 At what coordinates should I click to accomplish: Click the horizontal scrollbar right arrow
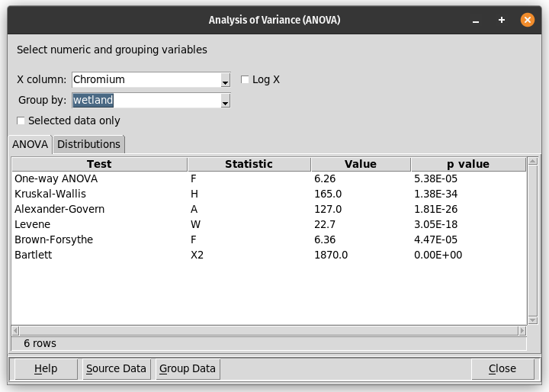522,330
